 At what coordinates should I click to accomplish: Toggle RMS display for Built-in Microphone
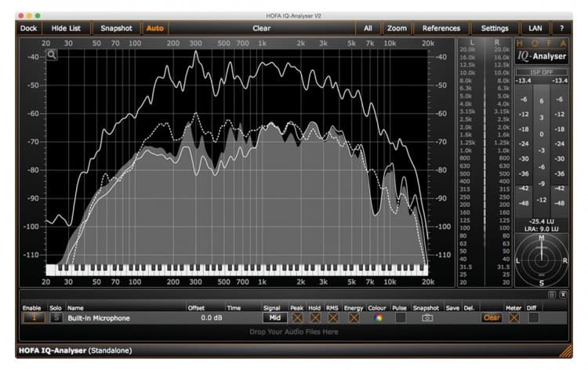coord(332,318)
